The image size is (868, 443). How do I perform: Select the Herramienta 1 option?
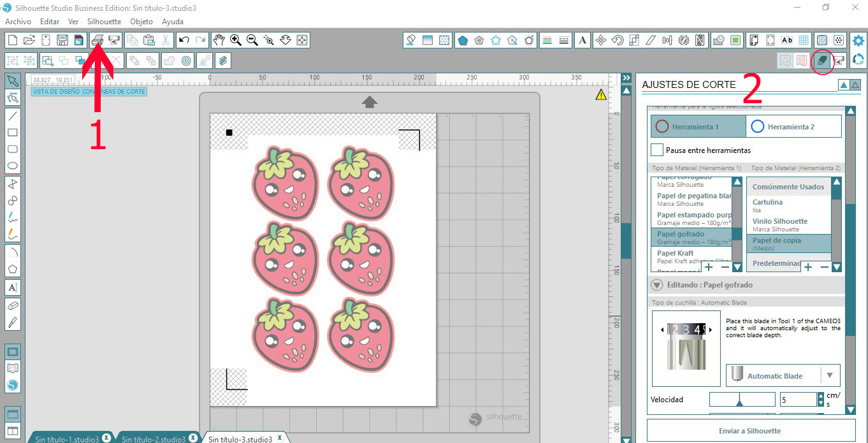(698, 126)
